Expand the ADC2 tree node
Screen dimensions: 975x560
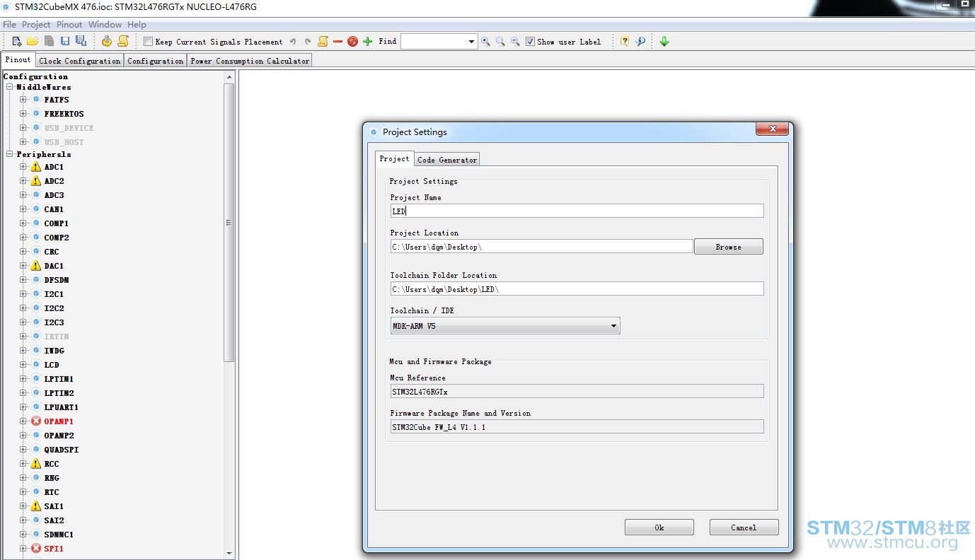pyautogui.click(x=23, y=181)
